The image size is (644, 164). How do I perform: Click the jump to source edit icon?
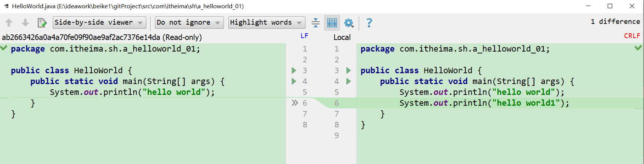tap(42, 23)
